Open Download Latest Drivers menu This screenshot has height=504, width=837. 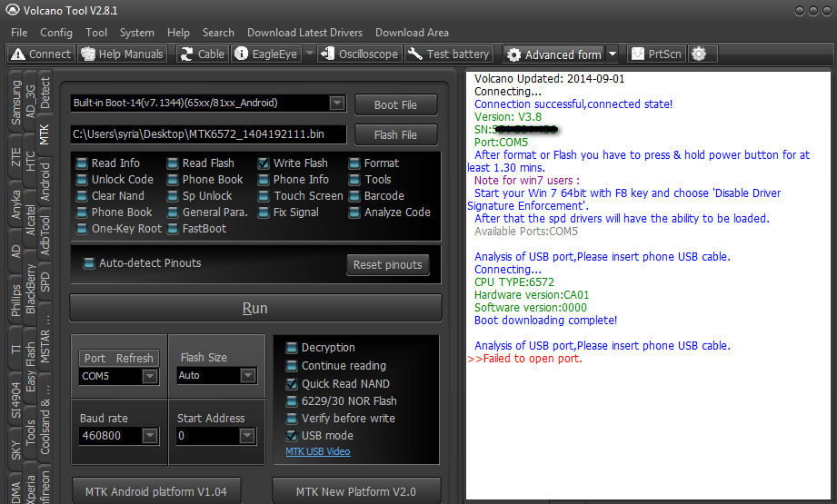(x=304, y=33)
